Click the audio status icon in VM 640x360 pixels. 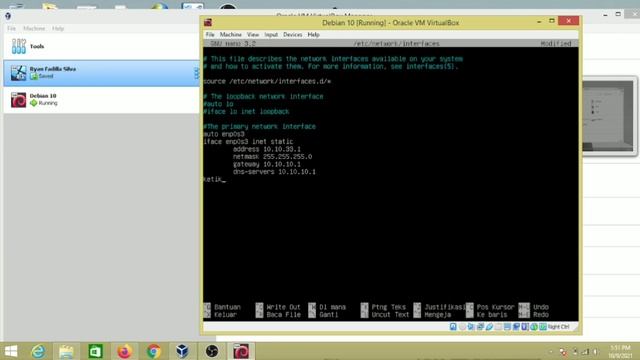471,327
